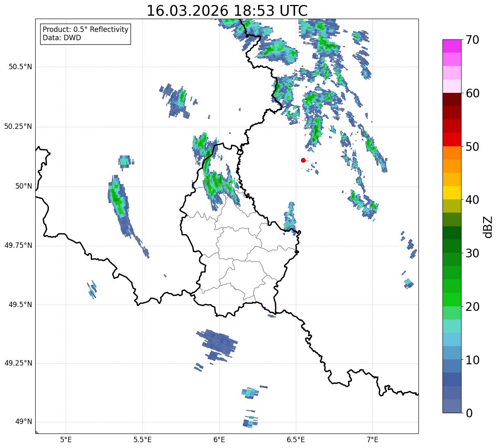Click the "49°N" latitude label
The image size is (498, 448).
click(24, 422)
